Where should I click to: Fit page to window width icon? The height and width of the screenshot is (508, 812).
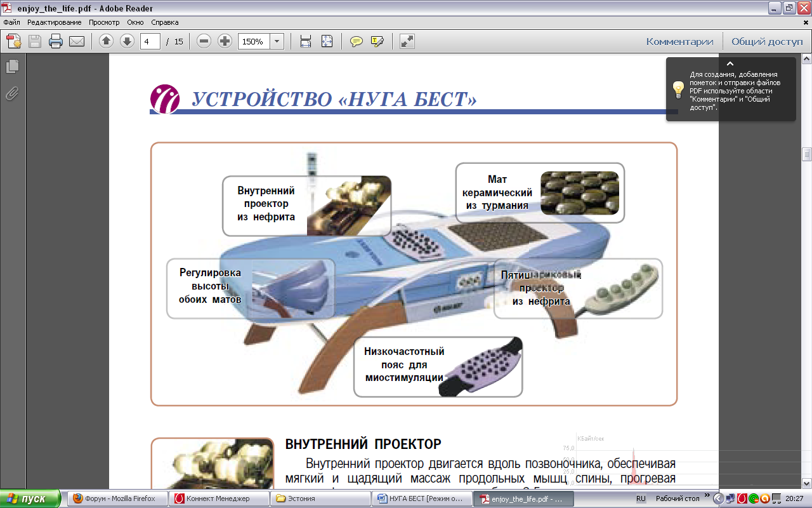(x=306, y=41)
